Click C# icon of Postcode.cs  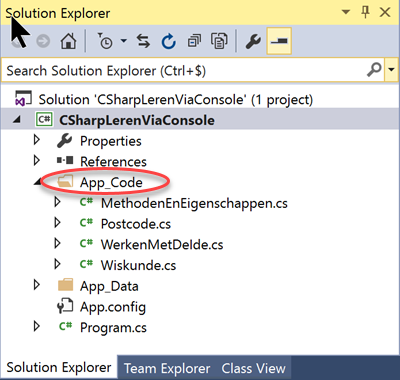pyautogui.click(x=86, y=223)
